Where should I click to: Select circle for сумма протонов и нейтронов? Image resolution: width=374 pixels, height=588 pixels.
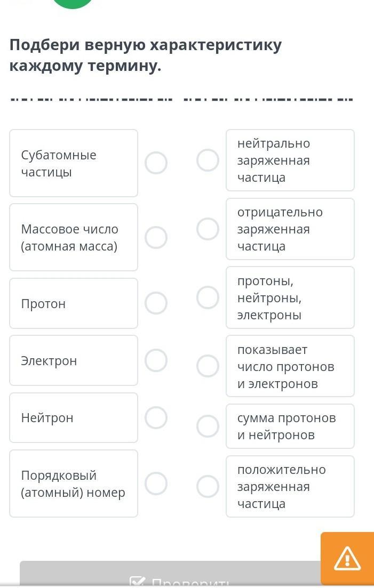coord(208,426)
